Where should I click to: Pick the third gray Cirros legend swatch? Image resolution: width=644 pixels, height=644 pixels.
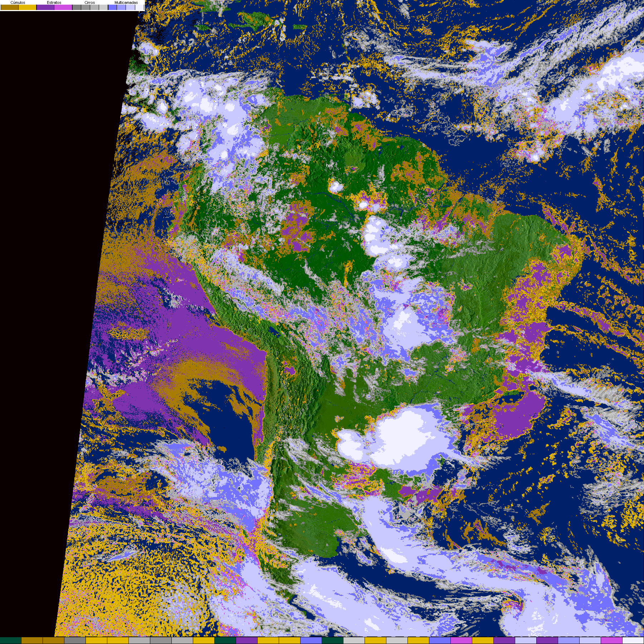tap(94, 8)
